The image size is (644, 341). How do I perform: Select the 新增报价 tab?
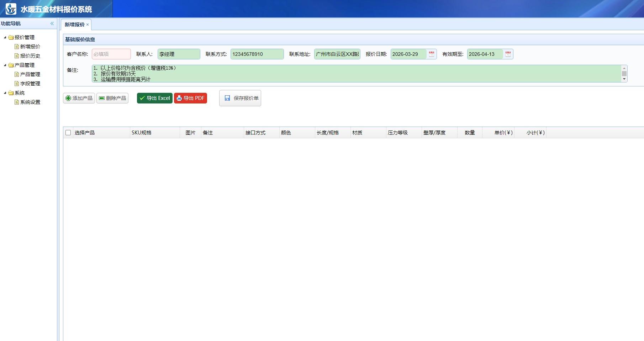point(74,25)
